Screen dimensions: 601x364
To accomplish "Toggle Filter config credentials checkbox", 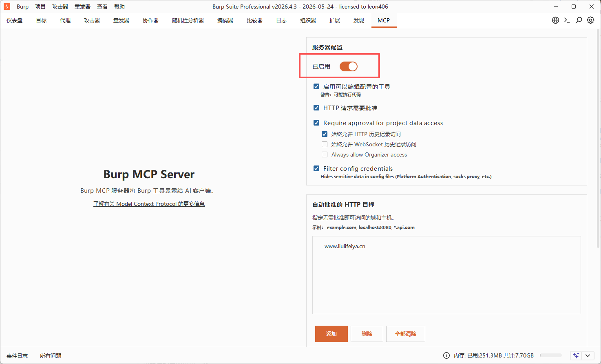I will 316,168.
